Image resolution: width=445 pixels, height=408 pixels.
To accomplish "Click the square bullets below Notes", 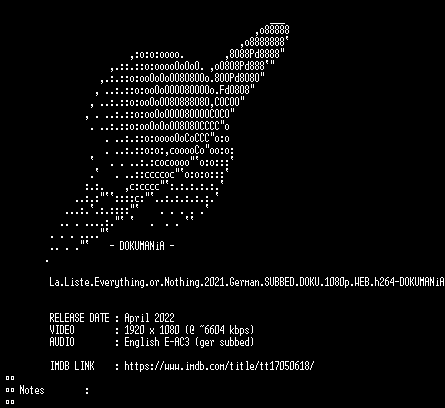I will [x=10, y=402].
